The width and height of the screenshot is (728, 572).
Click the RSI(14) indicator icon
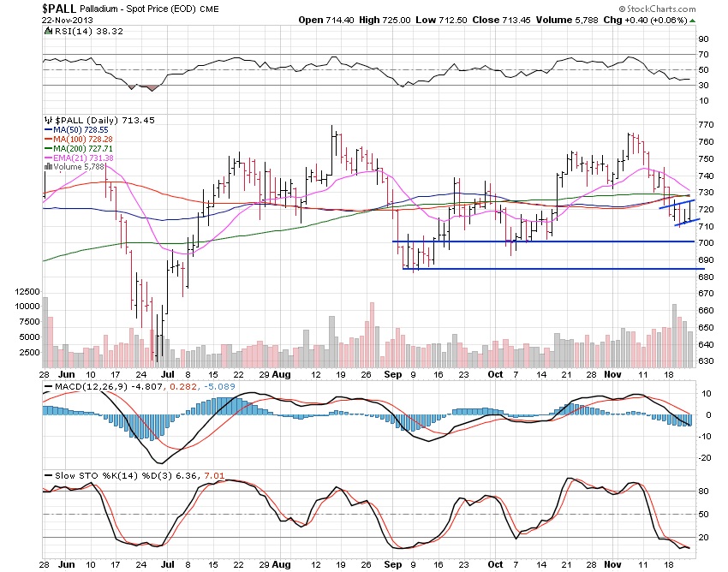[48, 31]
